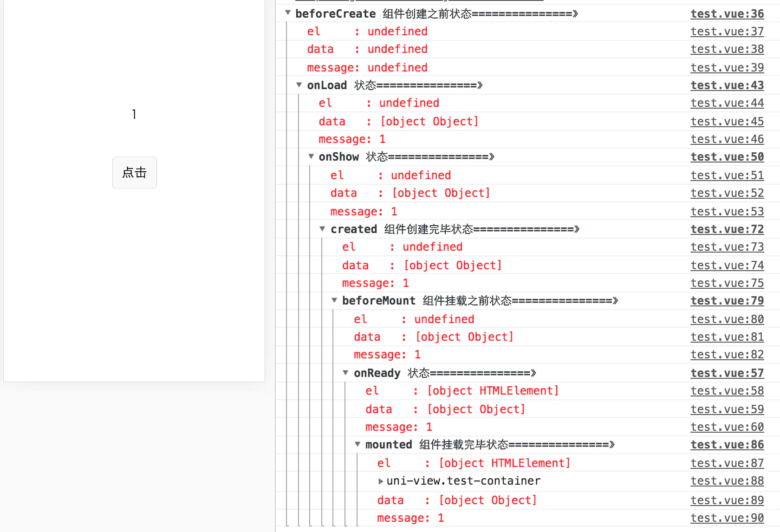Open source link test.vue:80

coord(727,319)
